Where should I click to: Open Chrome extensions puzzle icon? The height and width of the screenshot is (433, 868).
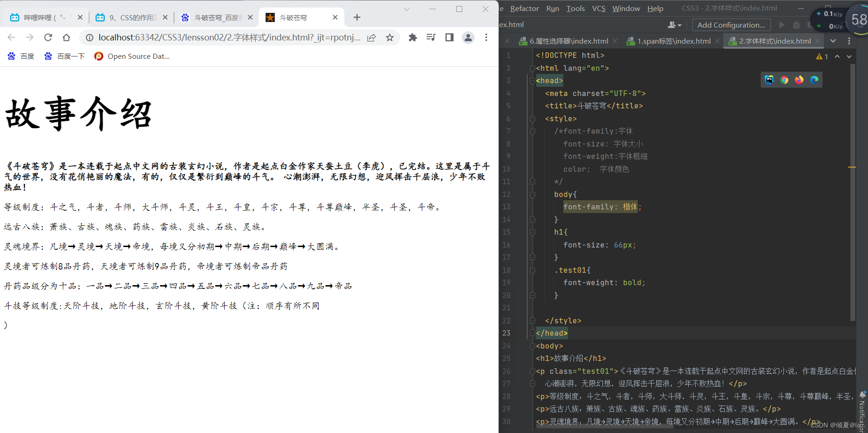(x=413, y=38)
